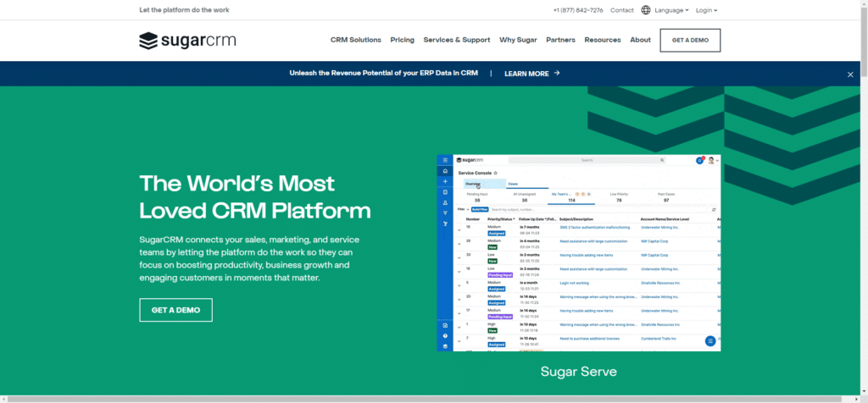The width and height of the screenshot is (868, 403).
Task: Click the header GET A DEMO button
Action: point(690,41)
